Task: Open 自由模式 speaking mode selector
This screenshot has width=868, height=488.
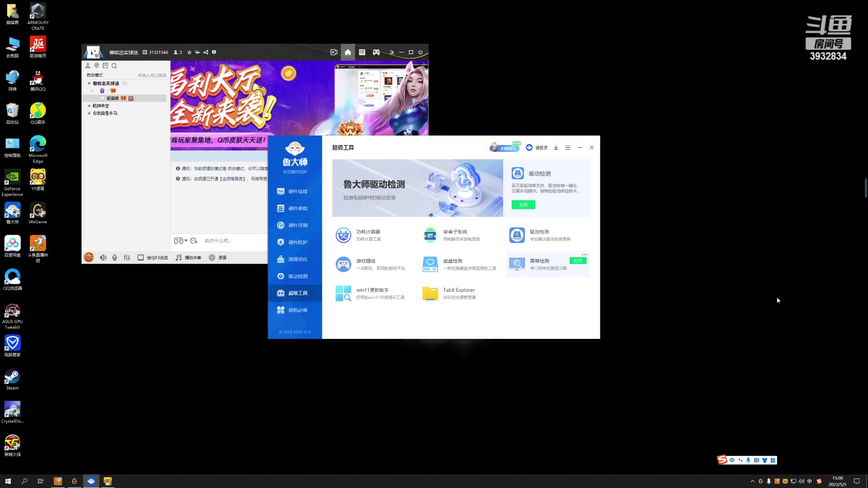Action: (x=95, y=75)
